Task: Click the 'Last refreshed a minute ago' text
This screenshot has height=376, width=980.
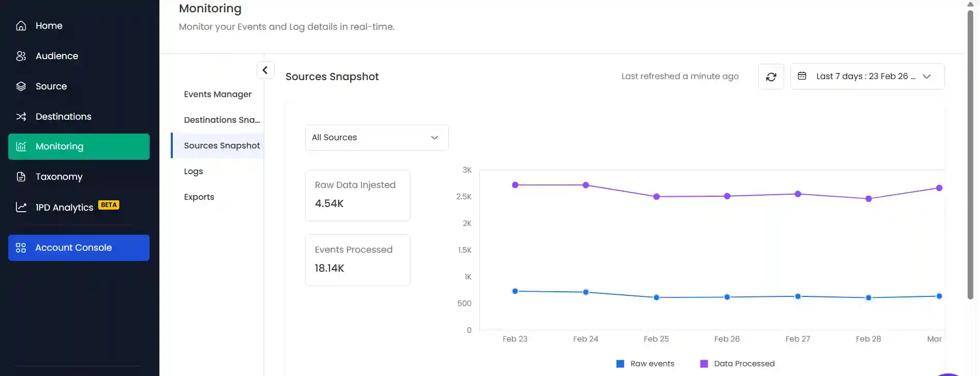Action: (x=680, y=76)
